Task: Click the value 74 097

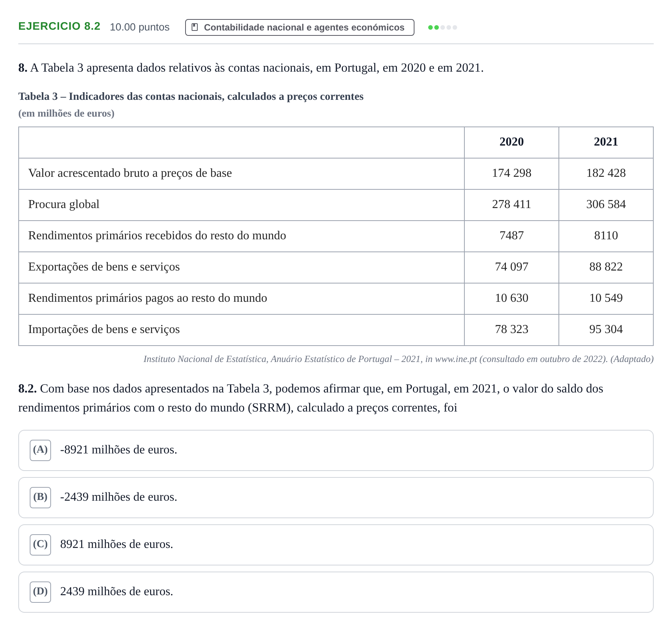Action: pos(511,267)
